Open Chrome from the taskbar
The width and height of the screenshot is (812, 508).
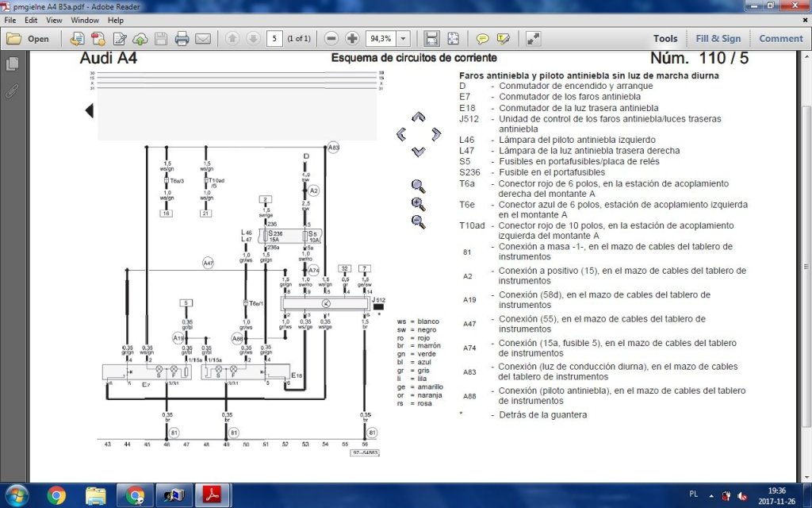pos(56,495)
